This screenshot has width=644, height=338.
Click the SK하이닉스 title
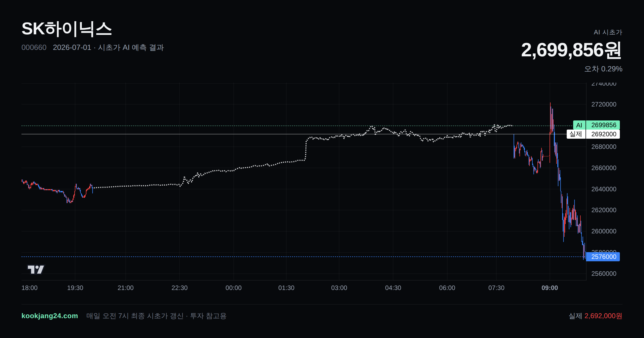67,29
